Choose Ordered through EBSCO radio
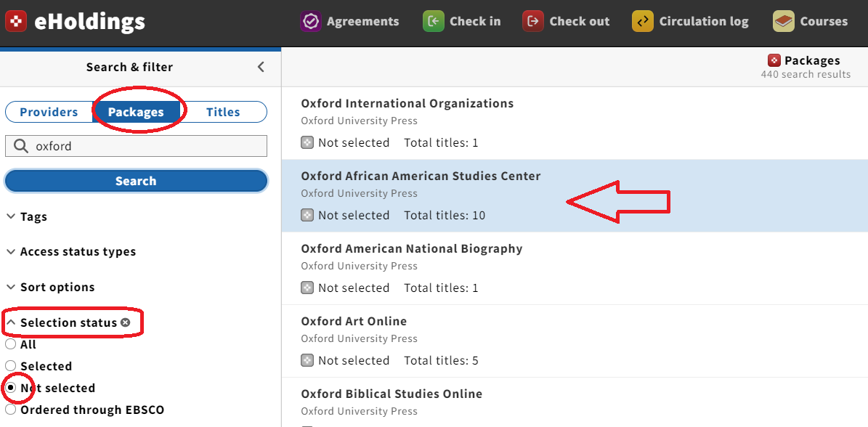 point(10,410)
